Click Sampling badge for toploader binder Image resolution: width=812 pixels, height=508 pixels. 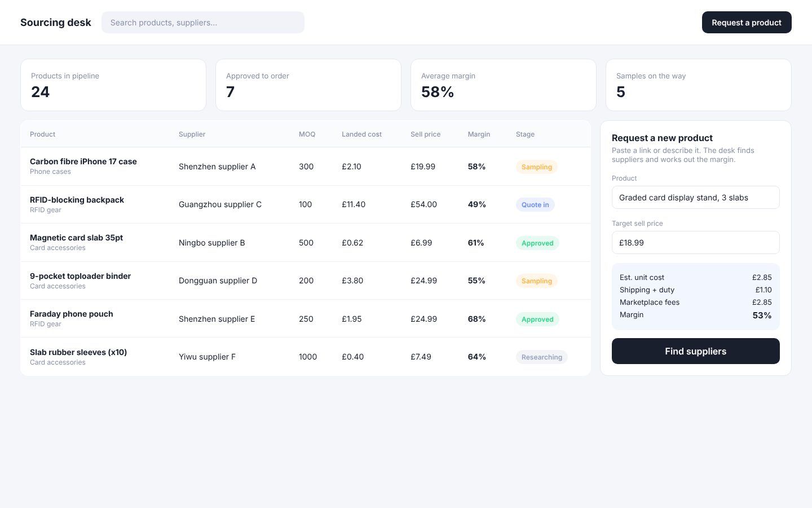tap(536, 281)
